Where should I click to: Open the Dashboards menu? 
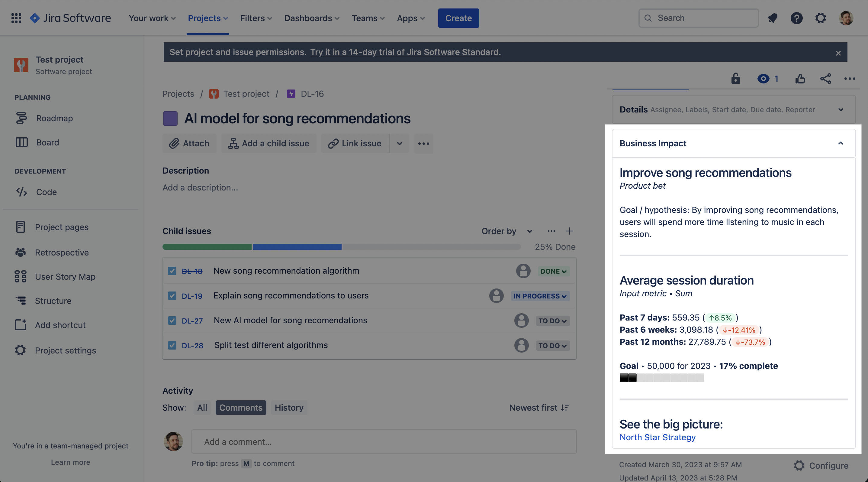[311, 18]
